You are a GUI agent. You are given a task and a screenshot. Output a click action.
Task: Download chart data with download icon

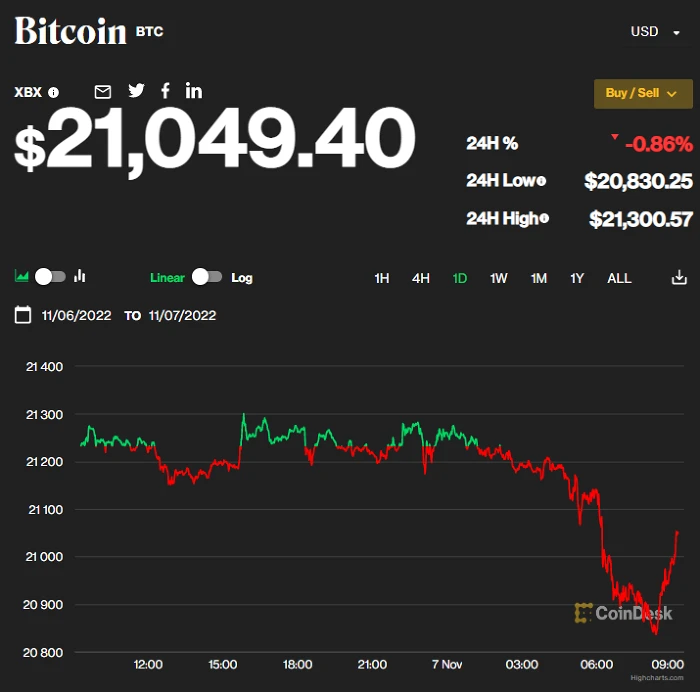pyautogui.click(x=679, y=277)
